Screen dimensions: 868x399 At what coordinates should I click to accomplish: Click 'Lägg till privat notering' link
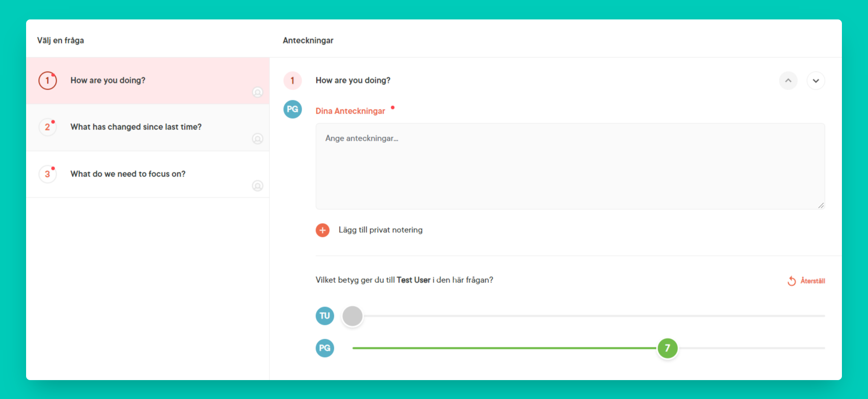[381, 230]
